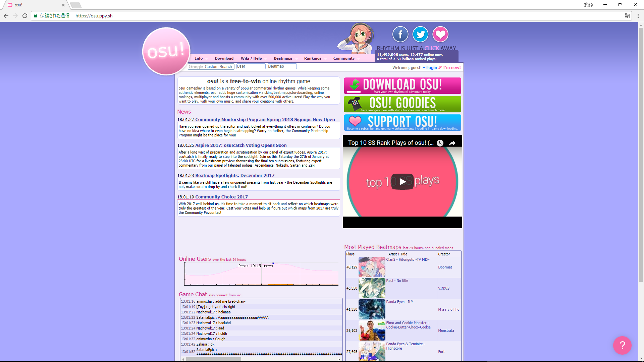Open Cookie-Butter-Choco-Cookie beatmap thumbnail
Screen dimensions: 644x362
(x=372, y=330)
